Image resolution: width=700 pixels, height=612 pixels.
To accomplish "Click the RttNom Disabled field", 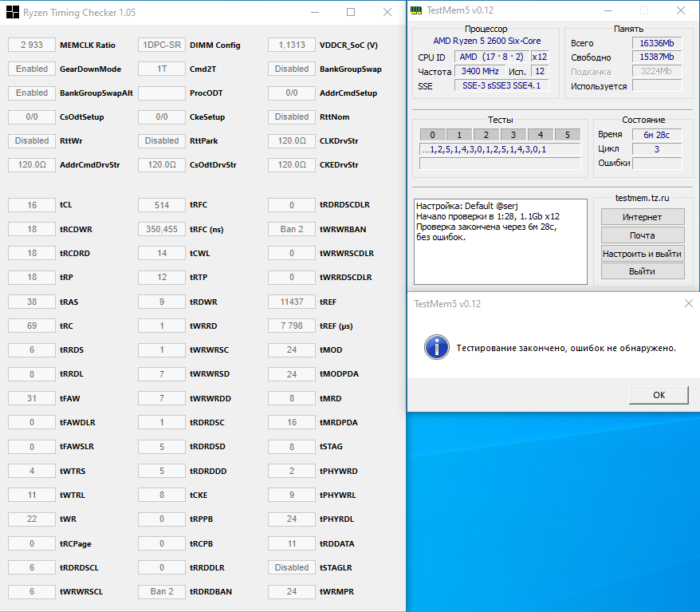I will pyautogui.click(x=292, y=116).
